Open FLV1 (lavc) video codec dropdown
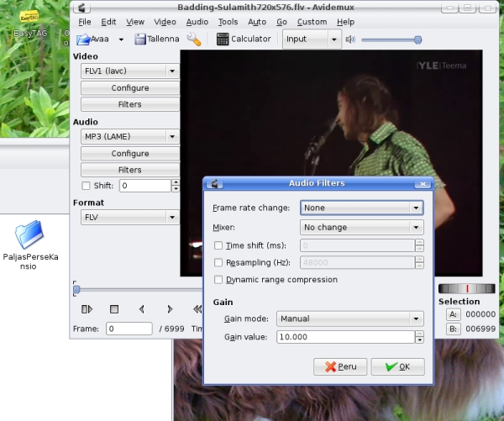Screen dimensions: 504x421 coord(130,71)
